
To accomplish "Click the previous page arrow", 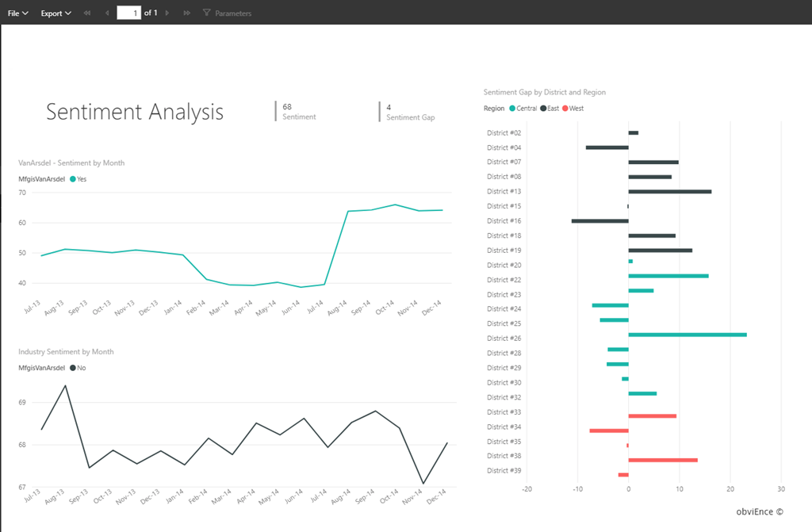I will [x=107, y=13].
